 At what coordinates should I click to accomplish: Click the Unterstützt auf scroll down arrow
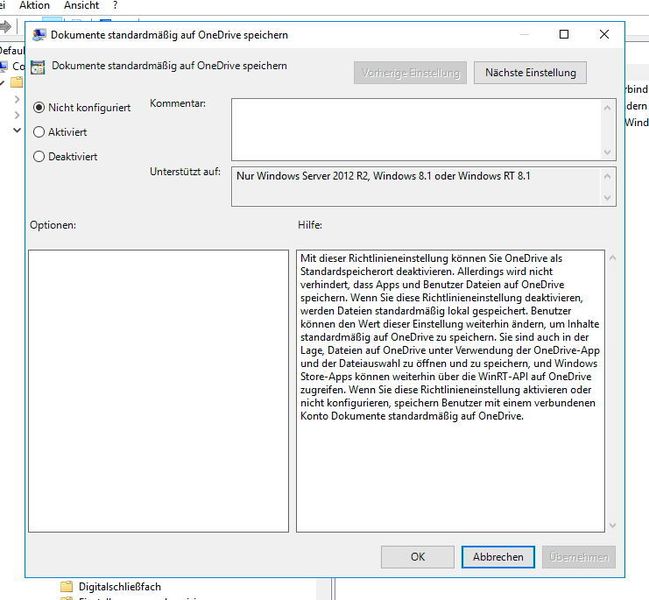pos(607,197)
